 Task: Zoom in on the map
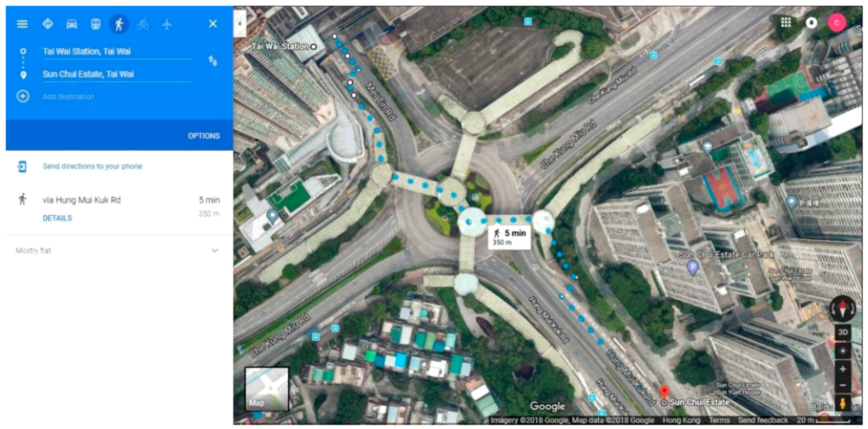[843, 369]
